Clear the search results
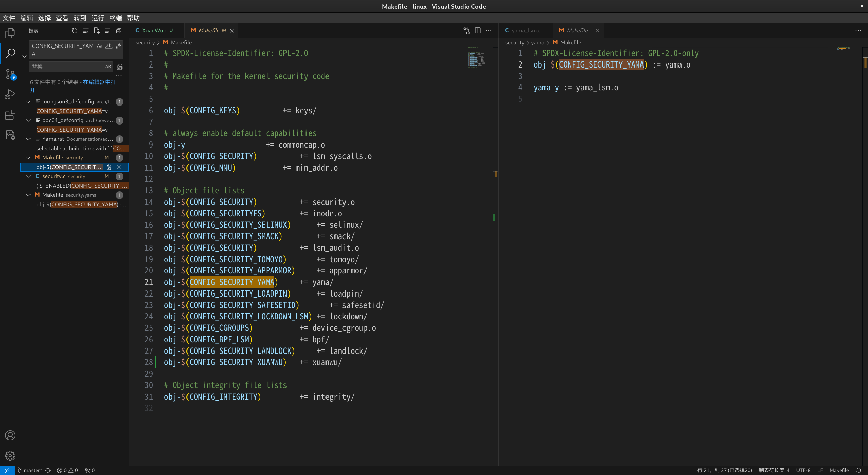868x475 pixels. (85, 31)
